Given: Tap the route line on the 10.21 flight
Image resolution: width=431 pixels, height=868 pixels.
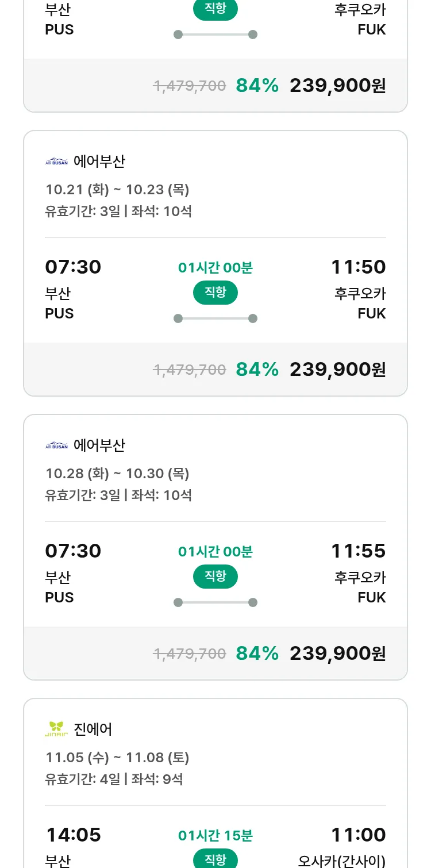Looking at the screenshot, I should point(215,318).
